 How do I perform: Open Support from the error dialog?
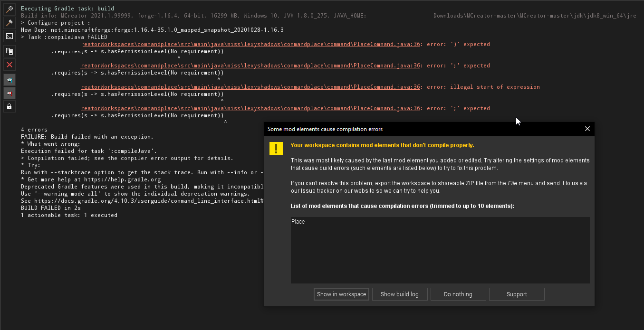tap(517, 294)
